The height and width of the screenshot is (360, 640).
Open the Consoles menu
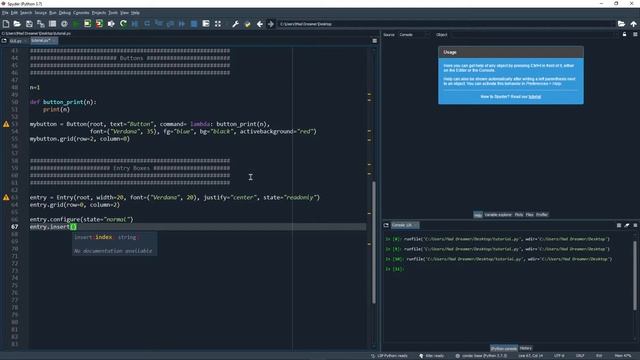pos(81,13)
